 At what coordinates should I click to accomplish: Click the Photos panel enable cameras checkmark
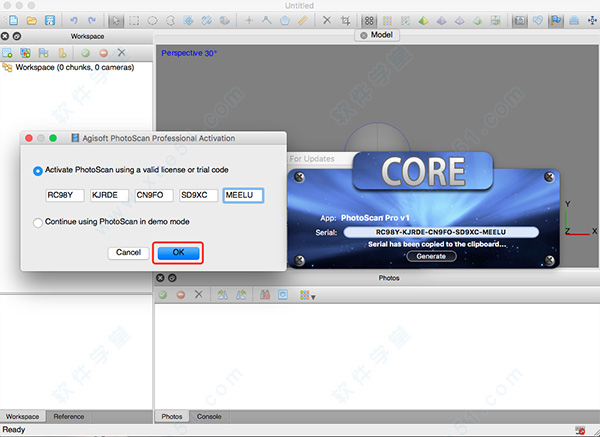pyautogui.click(x=163, y=295)
